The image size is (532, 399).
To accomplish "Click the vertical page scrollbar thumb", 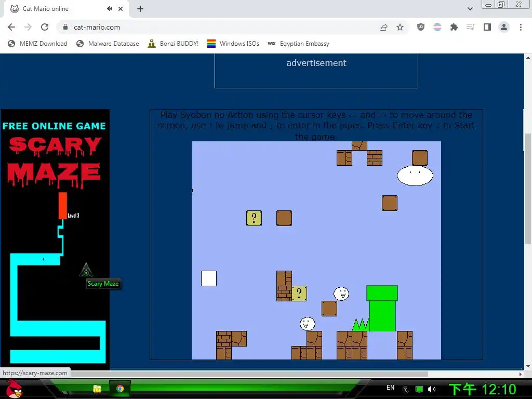I will pos(528,188).
